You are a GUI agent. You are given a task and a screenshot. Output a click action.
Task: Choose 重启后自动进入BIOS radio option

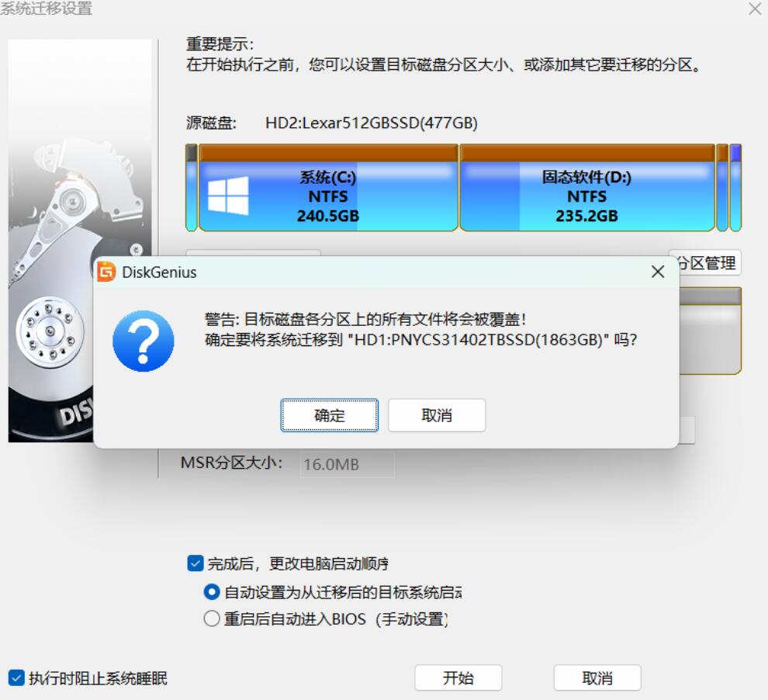pyautogui.click(x=211, y=619)
